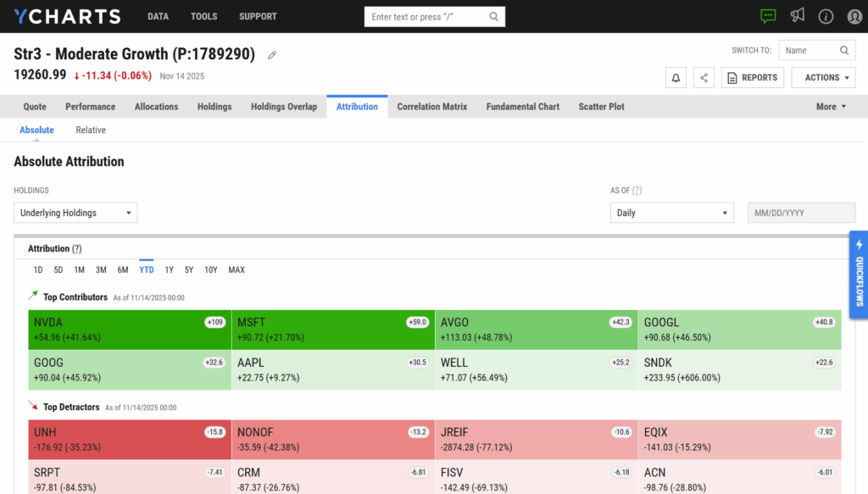Select the MAX time range
This screenshot has height=494, width=868.
[x=236, y=270]
